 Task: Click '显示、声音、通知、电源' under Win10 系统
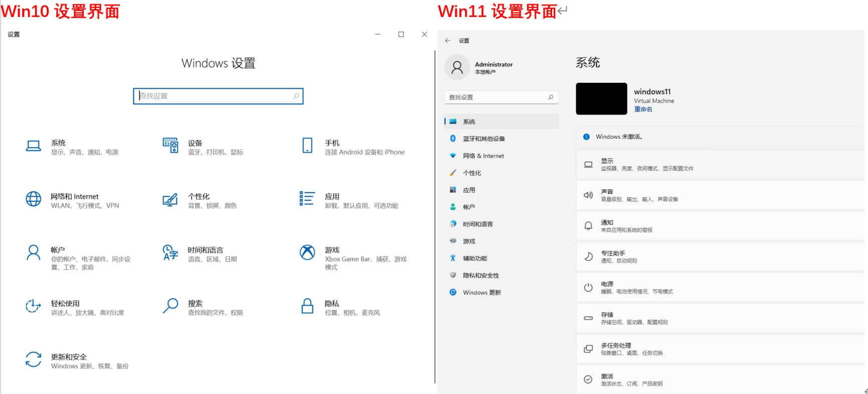click(x=85, y=152)
